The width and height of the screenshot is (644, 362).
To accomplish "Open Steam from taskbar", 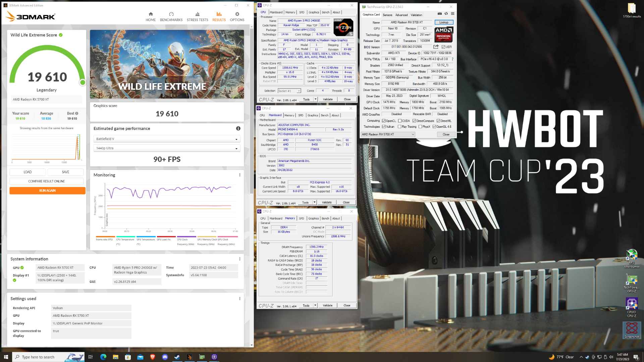I will [177, 357].
